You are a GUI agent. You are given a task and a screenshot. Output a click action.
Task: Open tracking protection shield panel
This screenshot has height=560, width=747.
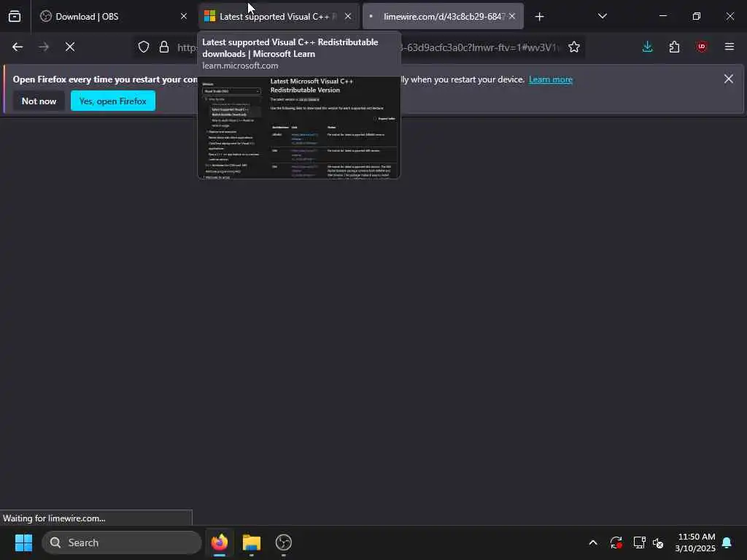tap(144, 47)
